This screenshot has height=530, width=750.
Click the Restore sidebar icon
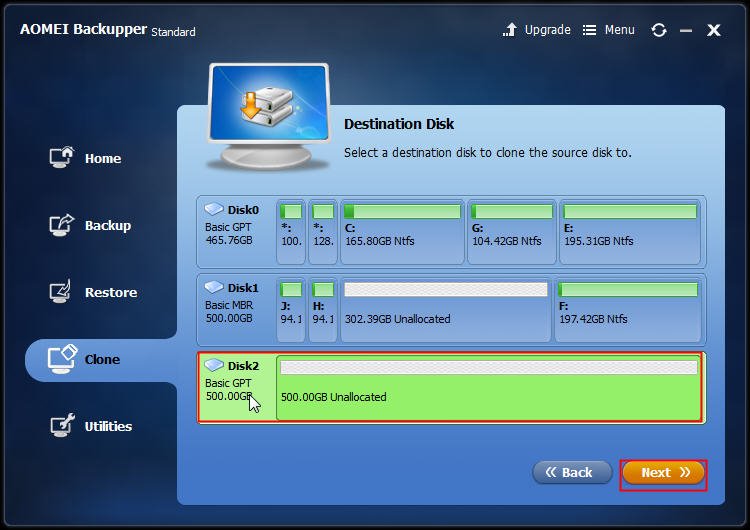(x=62, y=292)
